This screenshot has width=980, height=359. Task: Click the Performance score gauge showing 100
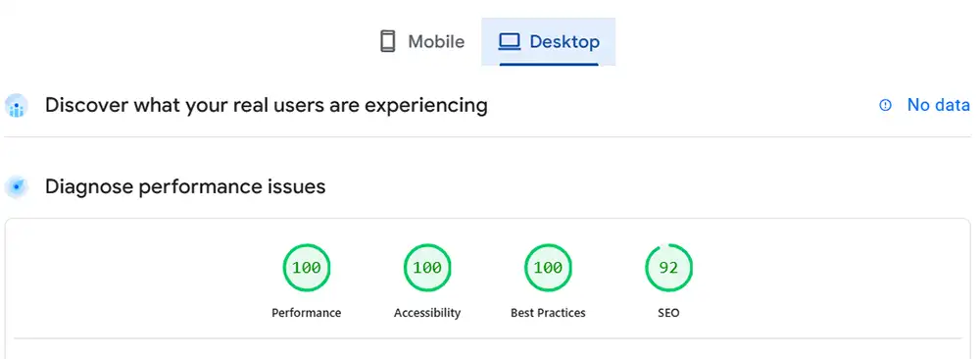click(x=306, y=268)
